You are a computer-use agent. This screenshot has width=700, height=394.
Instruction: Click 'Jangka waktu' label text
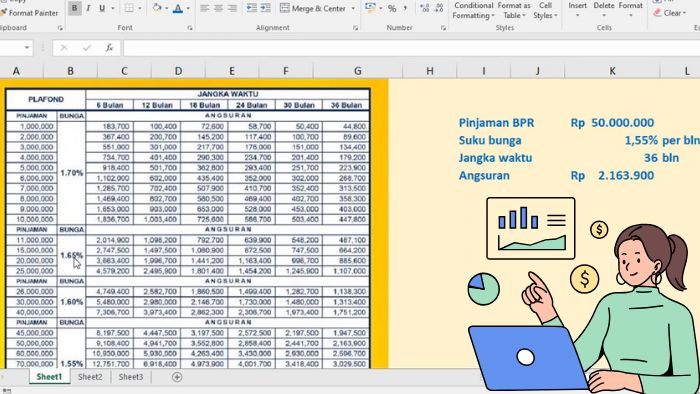pyautogui.click(x=495, y=158)
